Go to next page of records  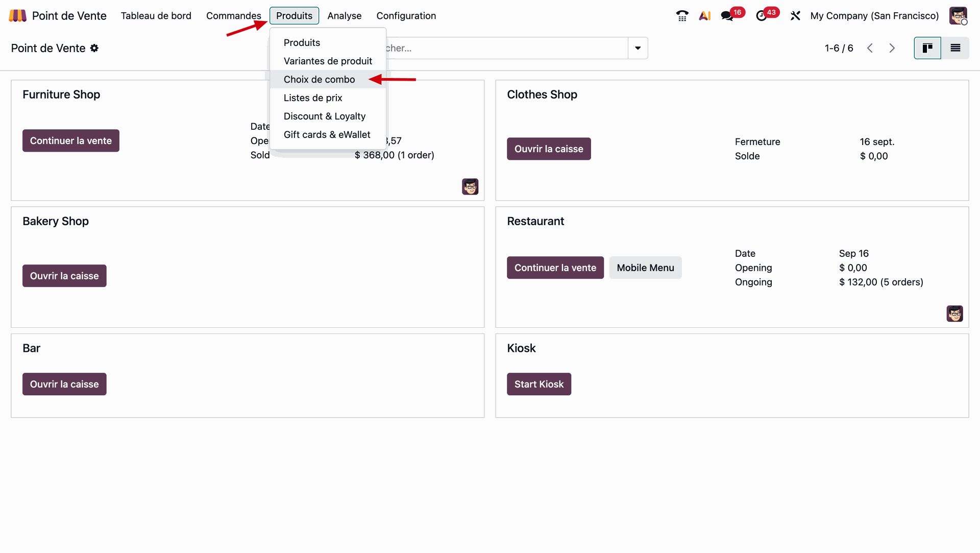coord(892,48)
